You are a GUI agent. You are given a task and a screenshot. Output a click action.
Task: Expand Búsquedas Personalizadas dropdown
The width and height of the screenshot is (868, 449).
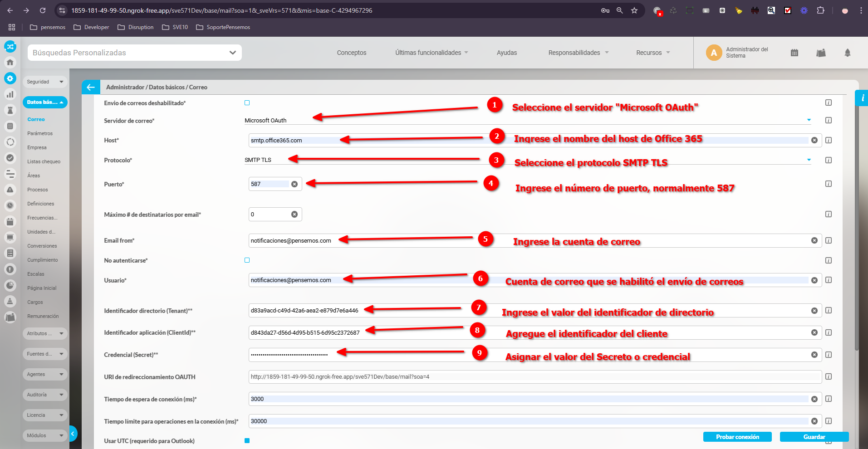(232, 53)
